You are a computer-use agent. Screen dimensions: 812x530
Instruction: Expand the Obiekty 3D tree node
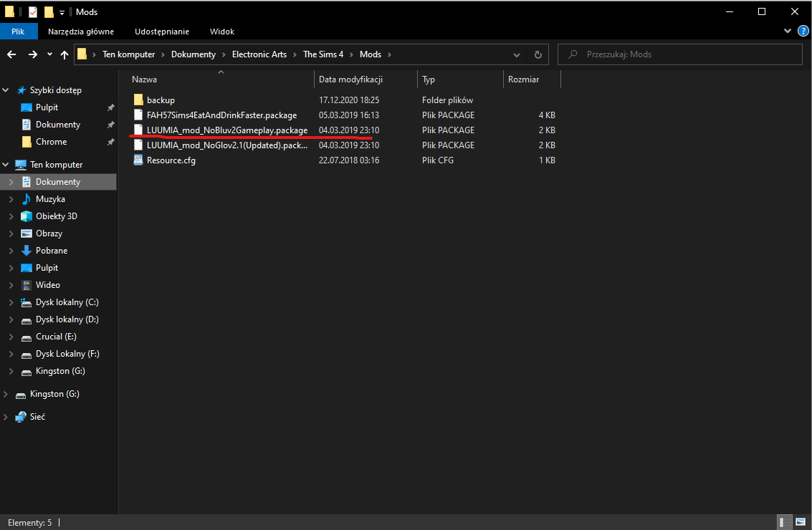[x=11, y=216]
